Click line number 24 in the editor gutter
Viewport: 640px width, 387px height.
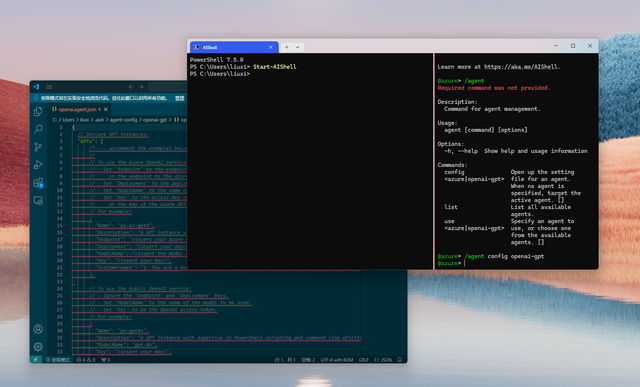[x=60, y=289]
